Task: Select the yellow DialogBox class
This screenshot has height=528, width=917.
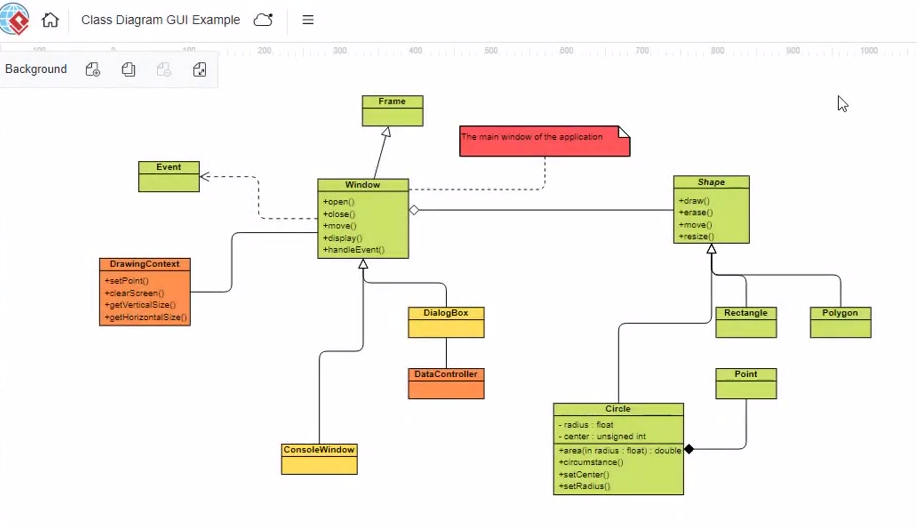Action: (x=446, y=322)
